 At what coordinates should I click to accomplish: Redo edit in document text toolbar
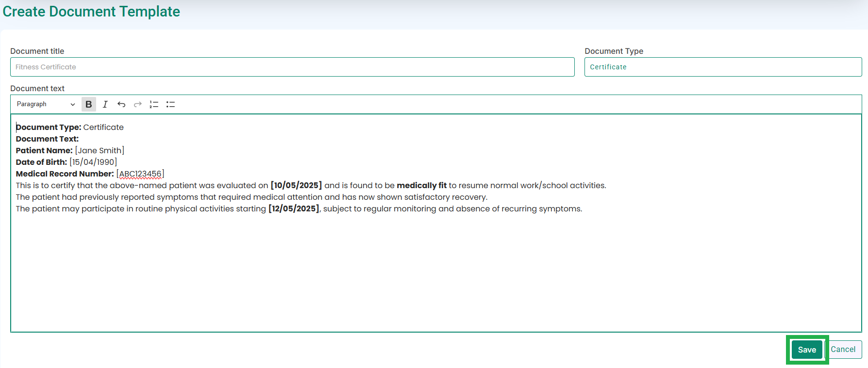(138, 104)
